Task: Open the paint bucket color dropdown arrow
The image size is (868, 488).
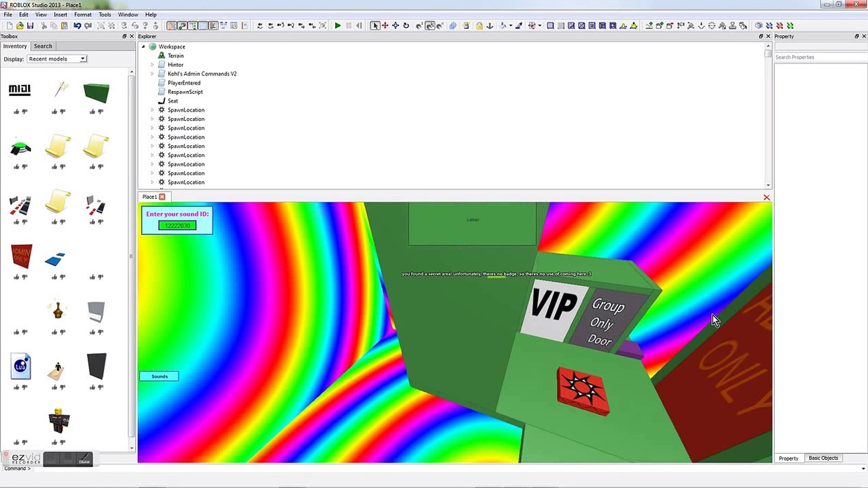Action: pyautogui.click(x=511, y=26)
